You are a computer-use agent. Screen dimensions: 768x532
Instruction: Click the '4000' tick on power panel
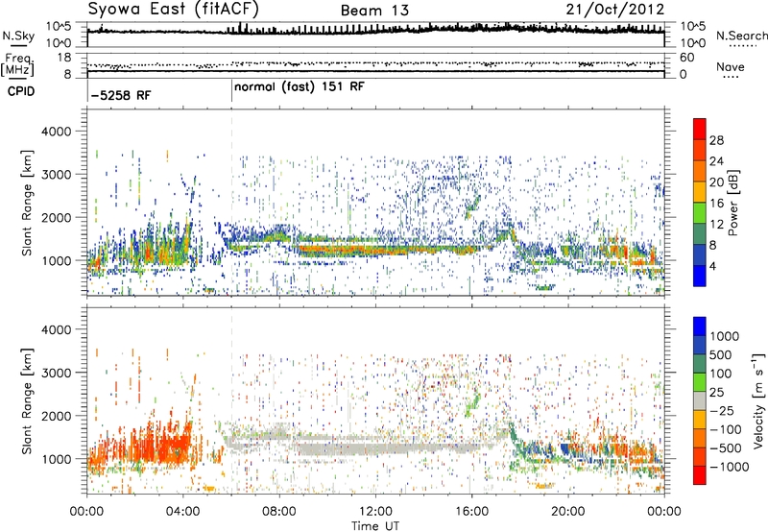tap(56, 132)
